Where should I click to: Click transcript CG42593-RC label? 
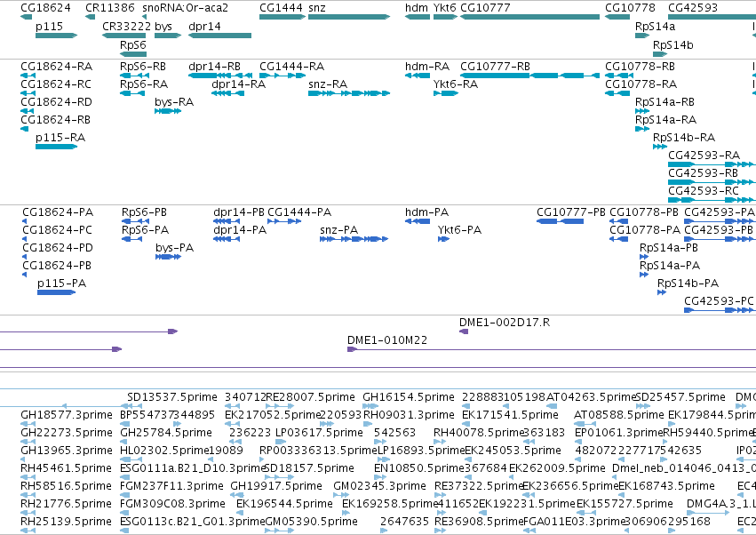point(704,190)
